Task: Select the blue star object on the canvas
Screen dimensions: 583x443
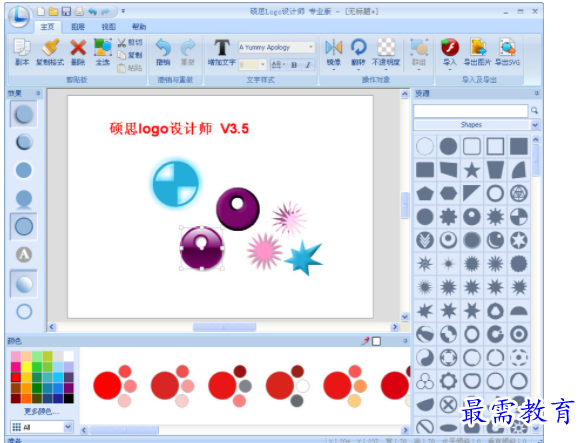Action: tap(304, 258)
